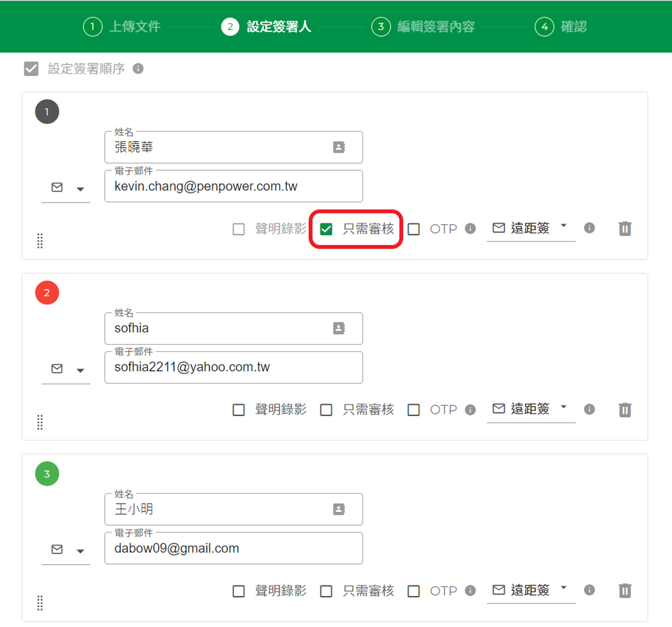
Task: Delete signer 1 with trash icon
Action: click(625, 228)
